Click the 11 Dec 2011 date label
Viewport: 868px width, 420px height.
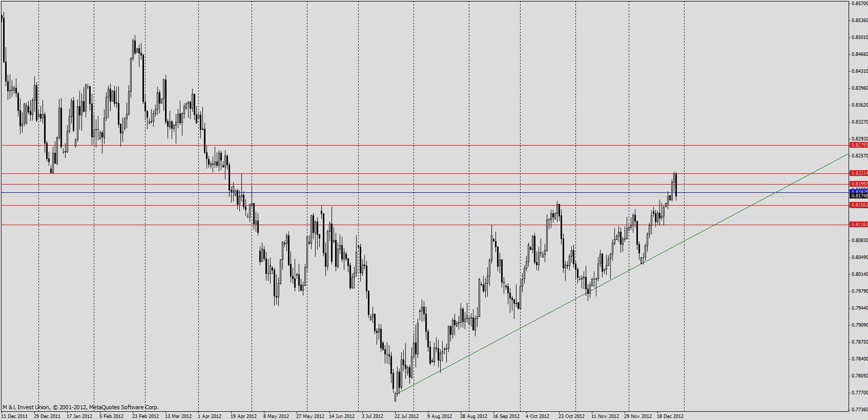15,416
